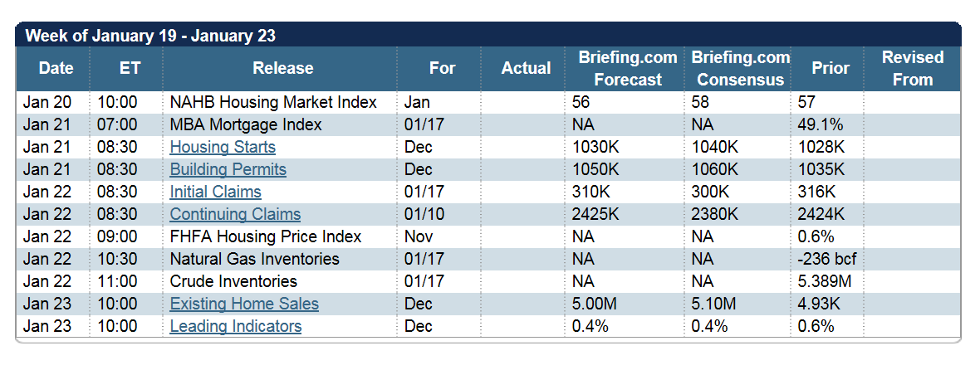Click the Briefing.com Consensus column header
This screenshot has width=980, height=375.
tap(740, 68)
